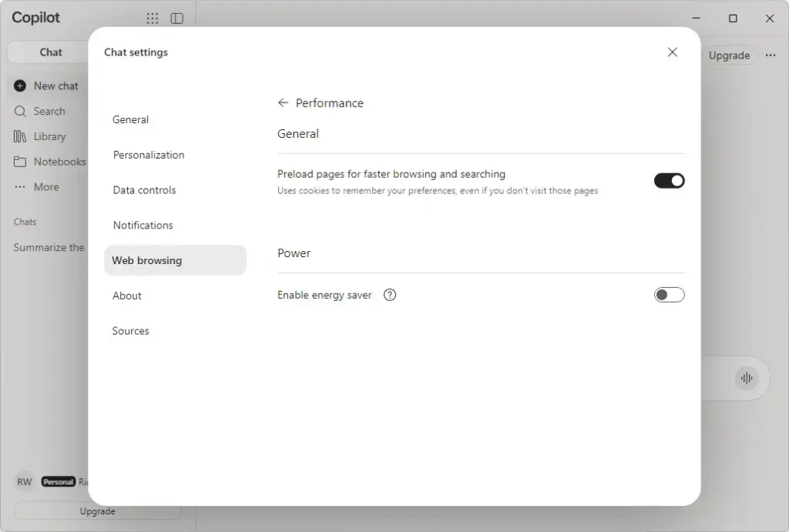Viewport: 789px width, 532px height.
Task: Open the apps grid icon in Copilot header
Action: 152,18
